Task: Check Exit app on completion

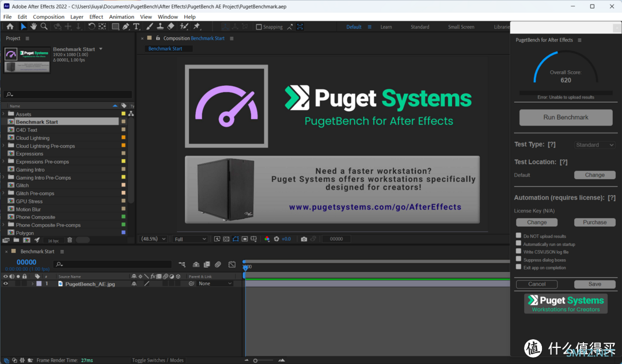Action: click(x=518, y=267)
